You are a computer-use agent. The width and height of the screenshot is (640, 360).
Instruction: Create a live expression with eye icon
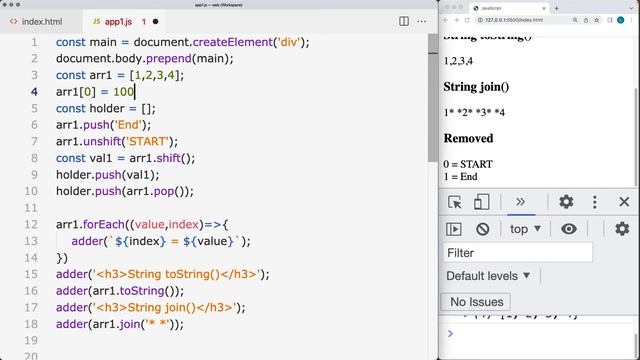569,229
